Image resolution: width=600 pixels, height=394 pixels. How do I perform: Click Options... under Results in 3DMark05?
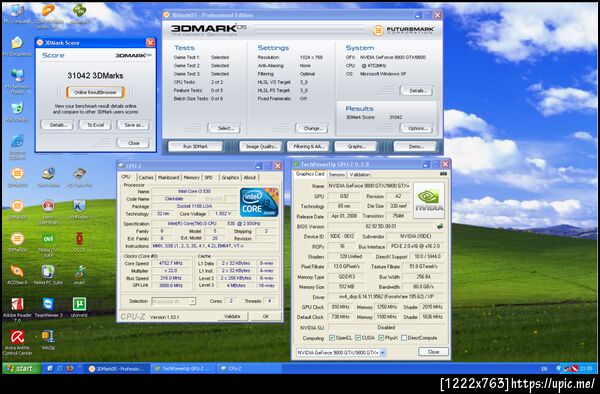(417, 128)
